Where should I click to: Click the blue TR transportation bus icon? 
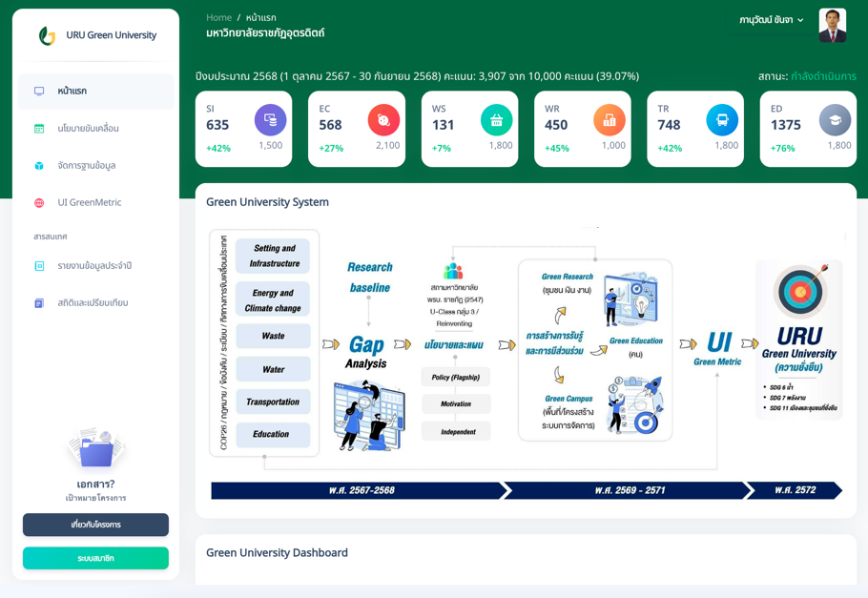(722, 120)
